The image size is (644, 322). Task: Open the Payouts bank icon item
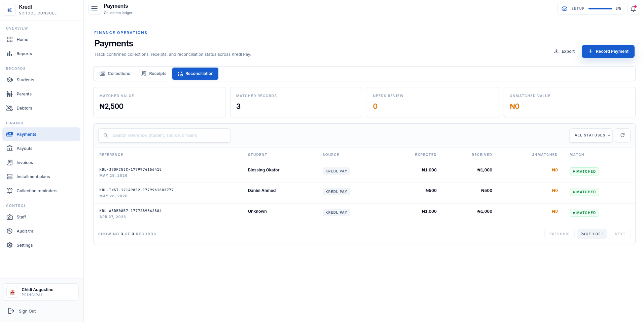coord(10,149)
